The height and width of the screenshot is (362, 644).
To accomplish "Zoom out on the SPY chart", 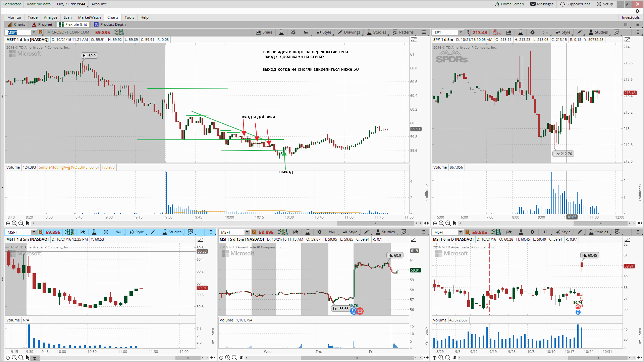I will click(448, 223).
